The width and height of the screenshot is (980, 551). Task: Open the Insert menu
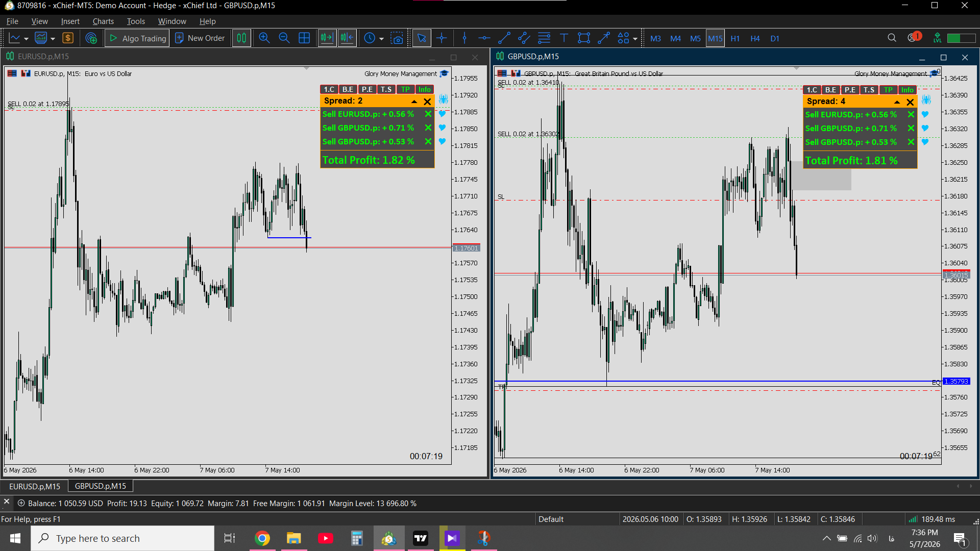70,21
